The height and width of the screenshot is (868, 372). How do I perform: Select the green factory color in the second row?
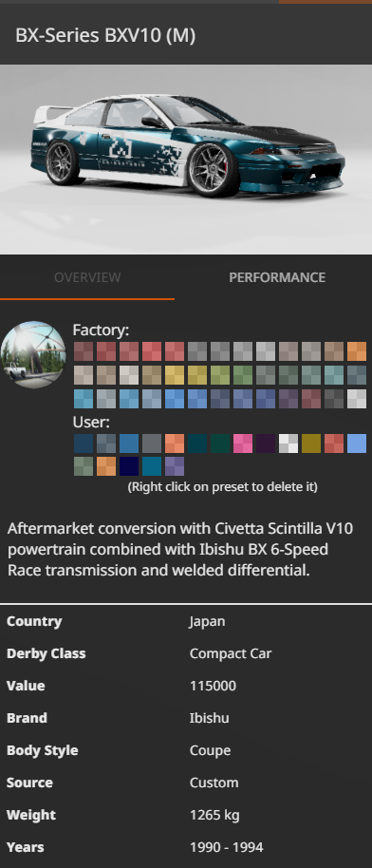(243, 375)
